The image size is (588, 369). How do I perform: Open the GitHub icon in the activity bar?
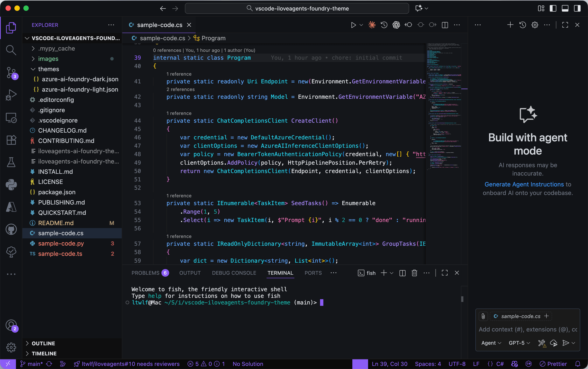(11, 229)
